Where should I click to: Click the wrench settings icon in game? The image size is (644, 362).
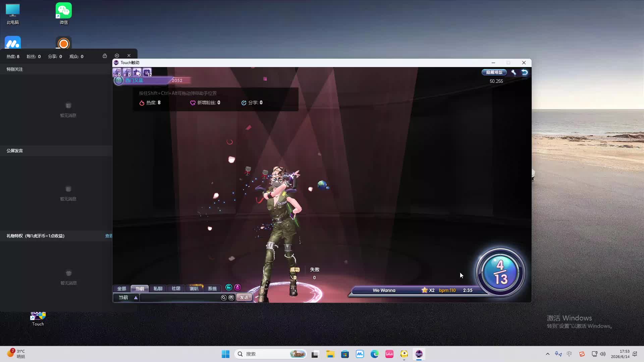(x=514, y=72)
